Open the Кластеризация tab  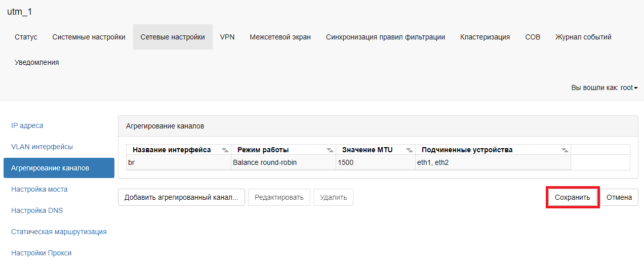[485, 37]
